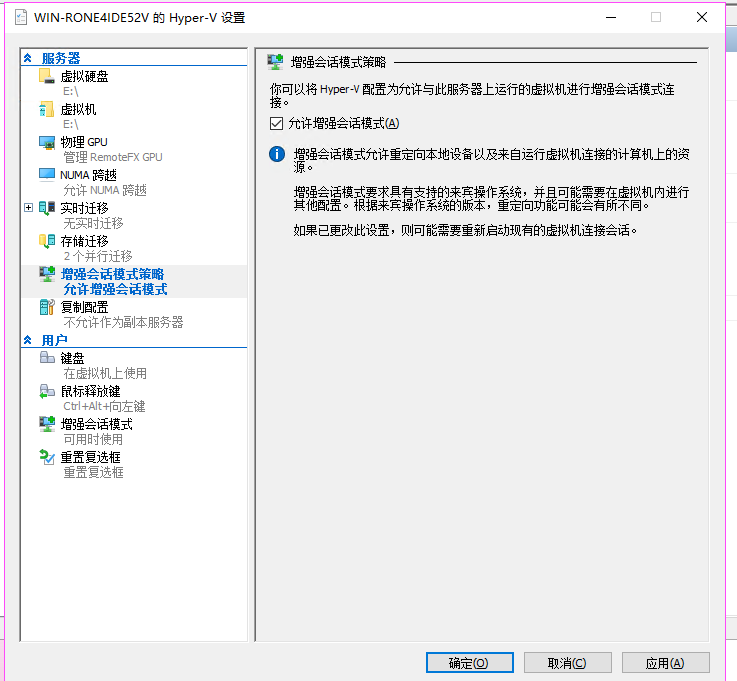Click the Ctrl+Alt+向左键 subtext
This screenshot has width=737, height=681.
104,406
